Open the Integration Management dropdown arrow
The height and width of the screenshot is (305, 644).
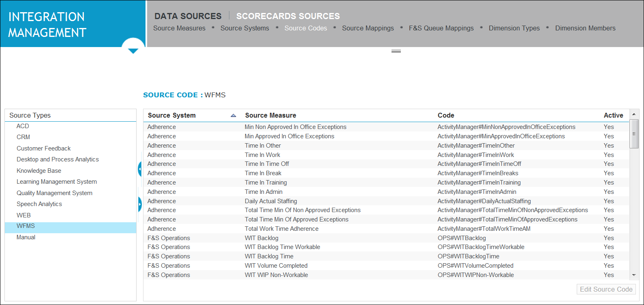coord(133,51)
